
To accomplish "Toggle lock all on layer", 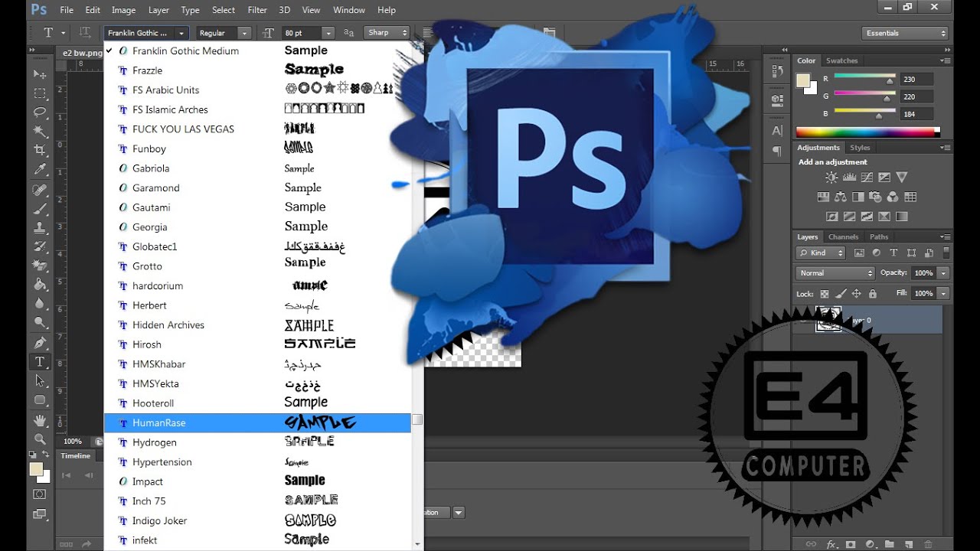I will pos(872,293).
